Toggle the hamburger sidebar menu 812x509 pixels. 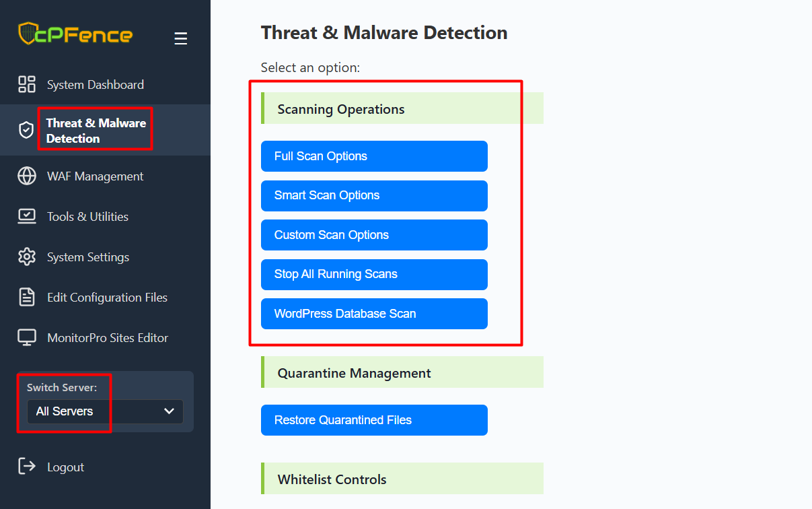pyautogui.click(x=180, y=38)
